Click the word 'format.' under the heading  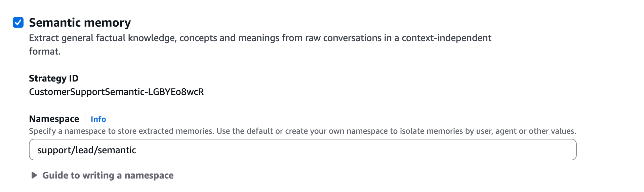(45, 52)
